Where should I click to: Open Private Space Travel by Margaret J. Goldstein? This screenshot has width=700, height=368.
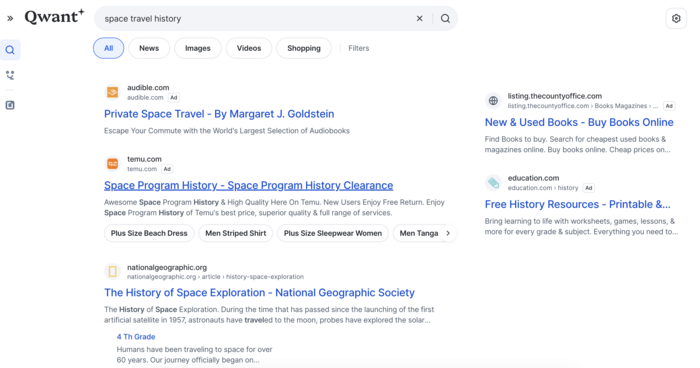pyautogui.click(x=219, y=114)
